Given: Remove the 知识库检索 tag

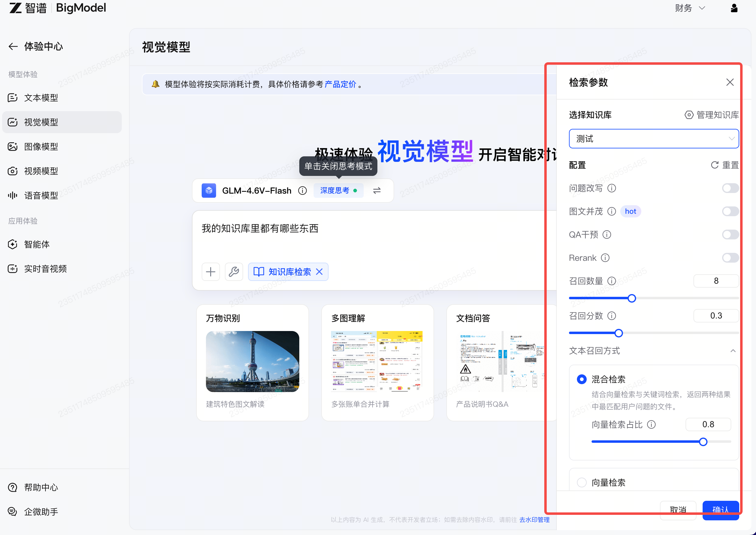Looking at the screenshot, I should (x=319, y=271).
